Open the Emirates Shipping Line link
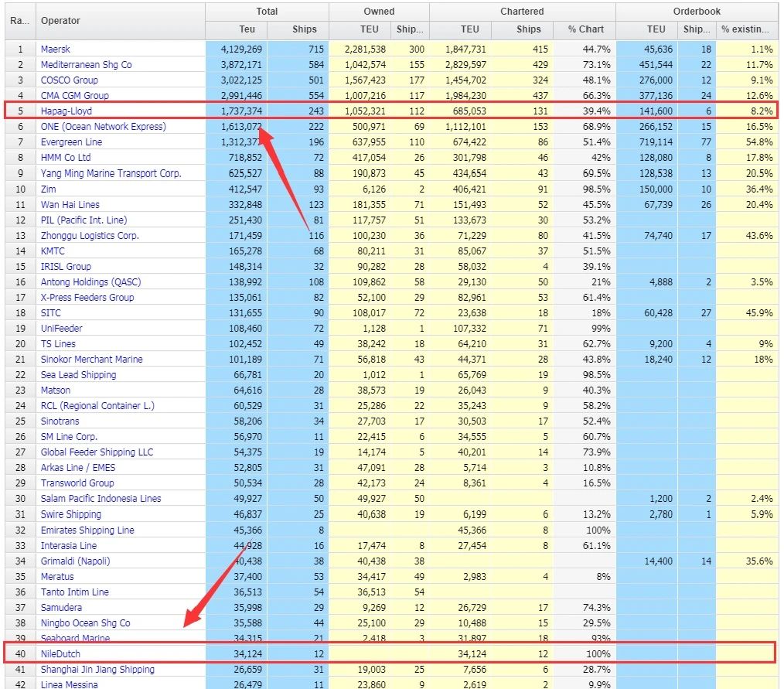The image size is (784, 689). click(87, 530)
